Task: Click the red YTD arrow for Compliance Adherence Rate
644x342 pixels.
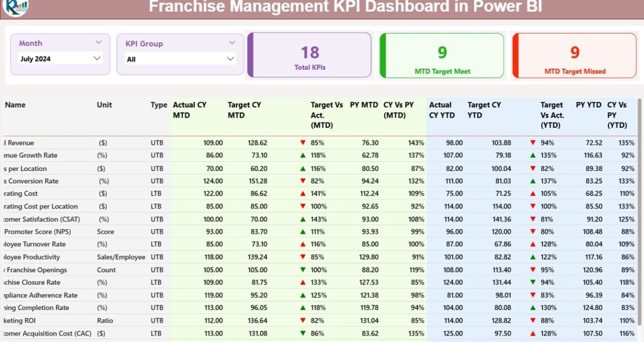Action: coord(532,295)
